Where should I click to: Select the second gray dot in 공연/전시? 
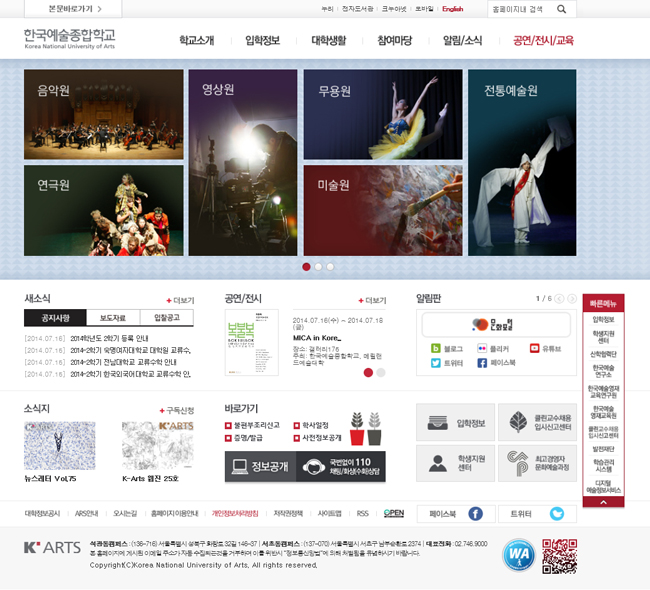tap(381, 372)
